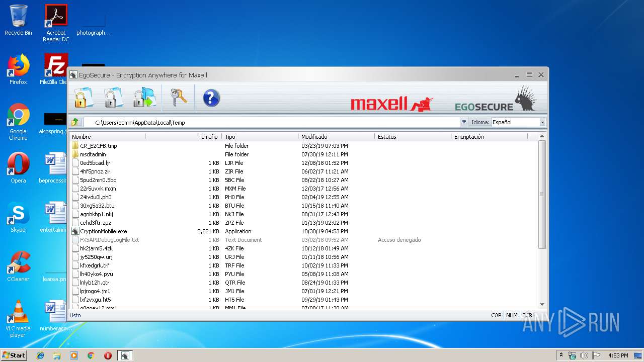Viewport: 644px width, 362px height.
Task: Click the Encriptación column header
Action: pos(490,137)
